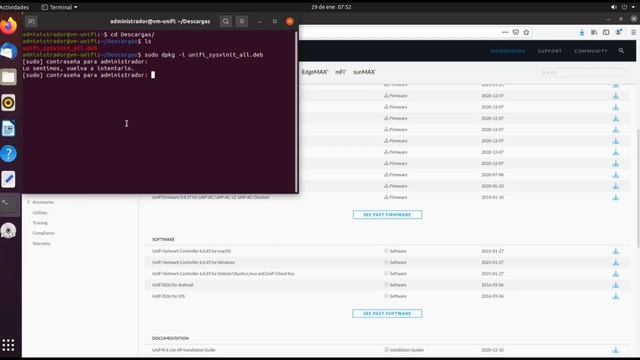
Task: Open a new terminal tab button
Action: point(31,22)
